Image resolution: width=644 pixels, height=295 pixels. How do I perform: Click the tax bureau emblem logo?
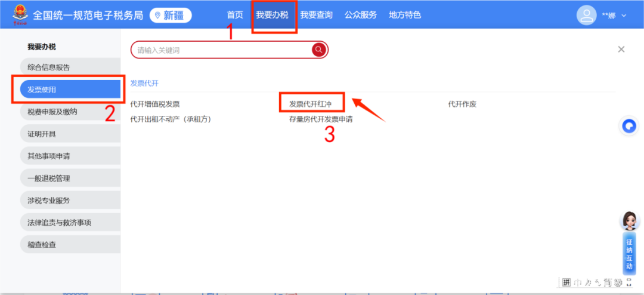tap(19, 15)
